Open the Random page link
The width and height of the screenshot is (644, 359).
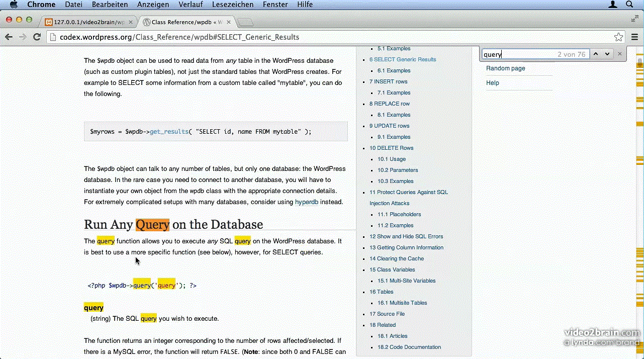pos(505,68)
